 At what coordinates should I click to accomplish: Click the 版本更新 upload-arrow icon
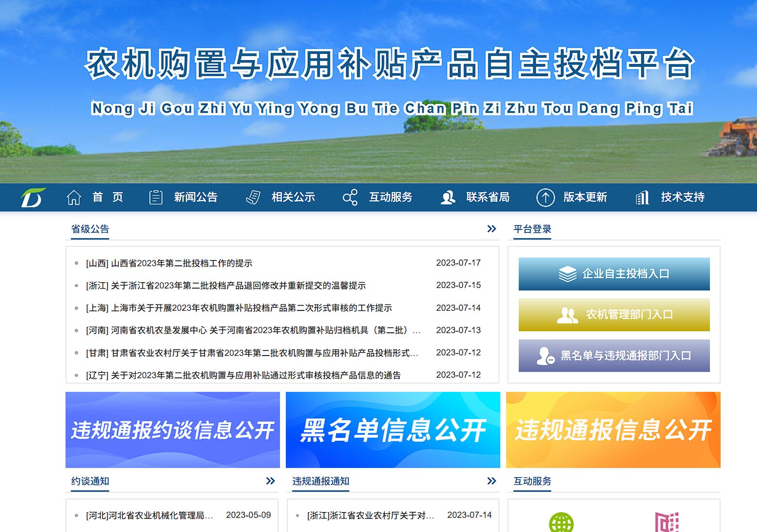[x=546, y=197]
